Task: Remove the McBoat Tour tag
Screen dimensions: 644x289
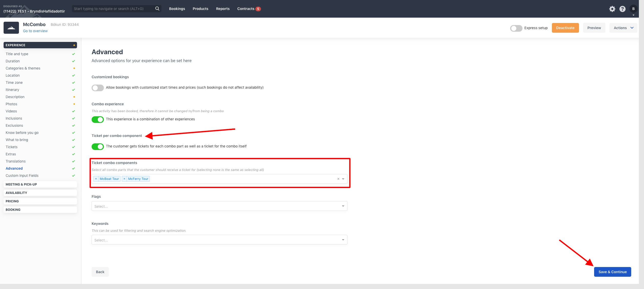Action: coord(96,179)
